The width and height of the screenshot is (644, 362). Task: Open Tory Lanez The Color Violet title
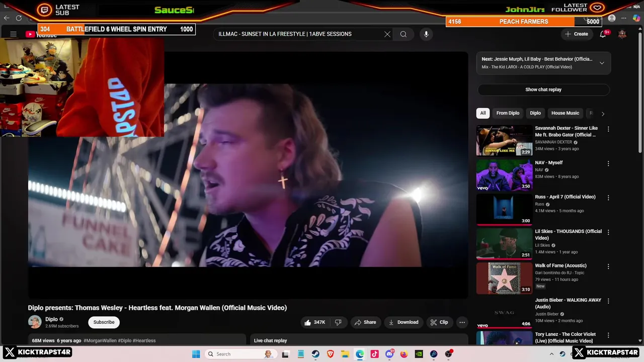coord(565,337)
